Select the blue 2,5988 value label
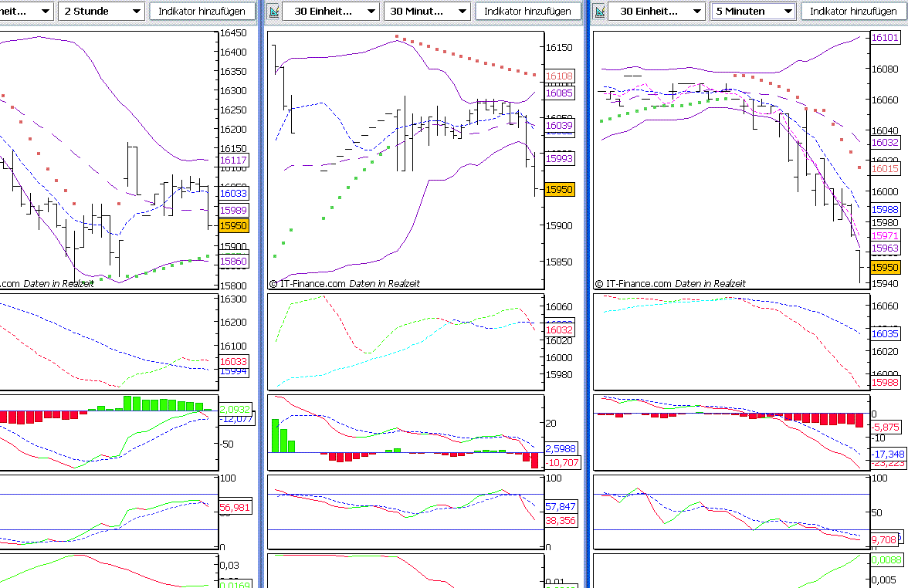 coord(561,448)
